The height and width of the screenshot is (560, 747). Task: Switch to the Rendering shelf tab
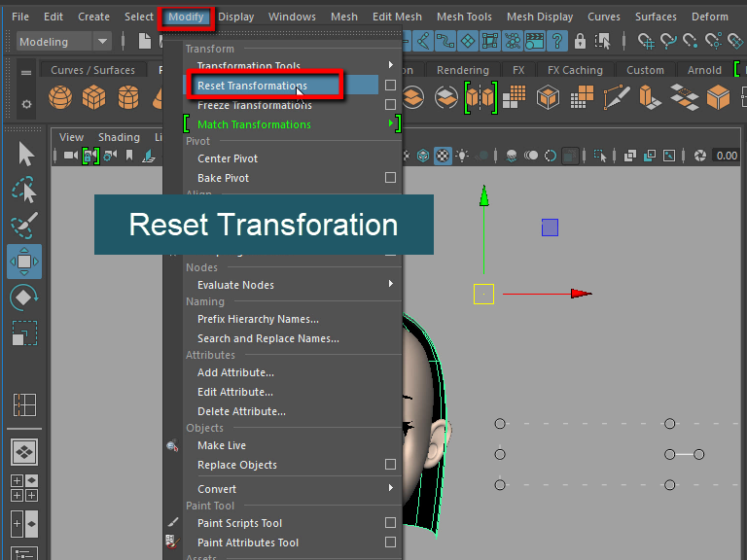[462, 70]
